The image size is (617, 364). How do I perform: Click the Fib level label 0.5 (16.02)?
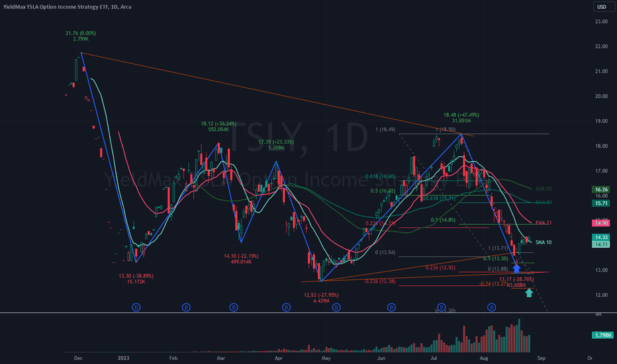click(383, 191)
